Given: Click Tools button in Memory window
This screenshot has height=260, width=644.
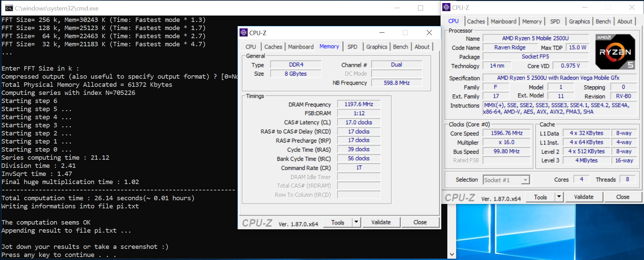Looking at the screenshot, I should (338, 222).
